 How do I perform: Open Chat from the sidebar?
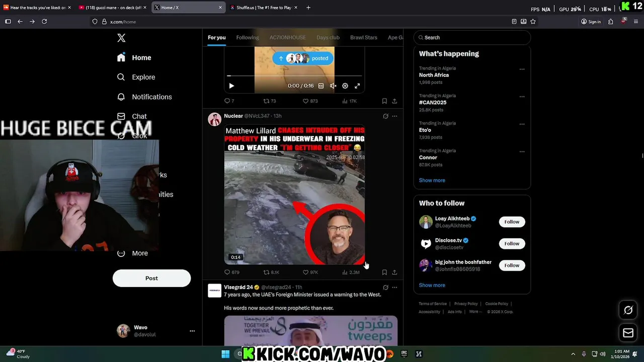132,117
